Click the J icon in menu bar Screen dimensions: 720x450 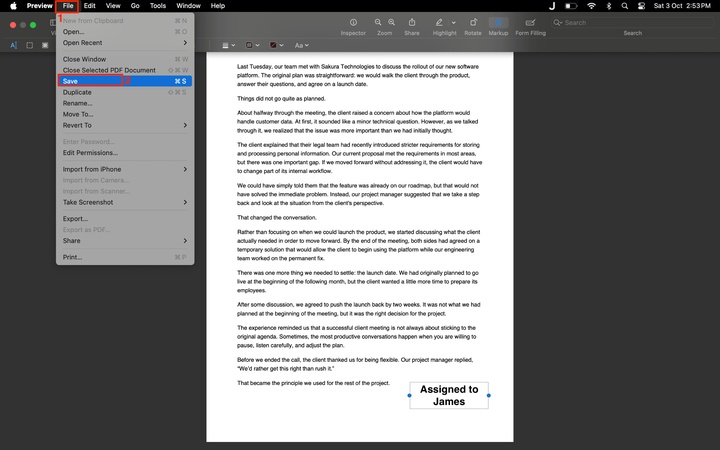552,6
